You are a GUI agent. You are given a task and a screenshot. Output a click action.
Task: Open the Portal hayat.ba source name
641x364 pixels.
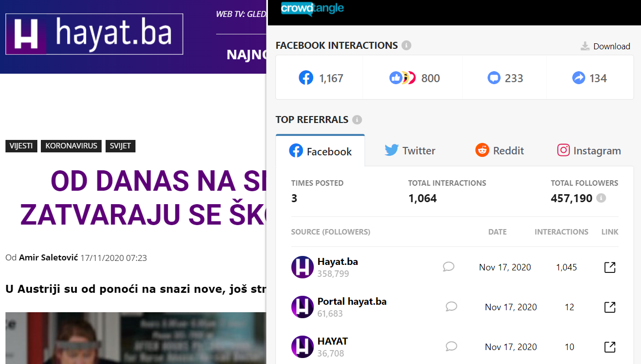(x=352, y=301)
